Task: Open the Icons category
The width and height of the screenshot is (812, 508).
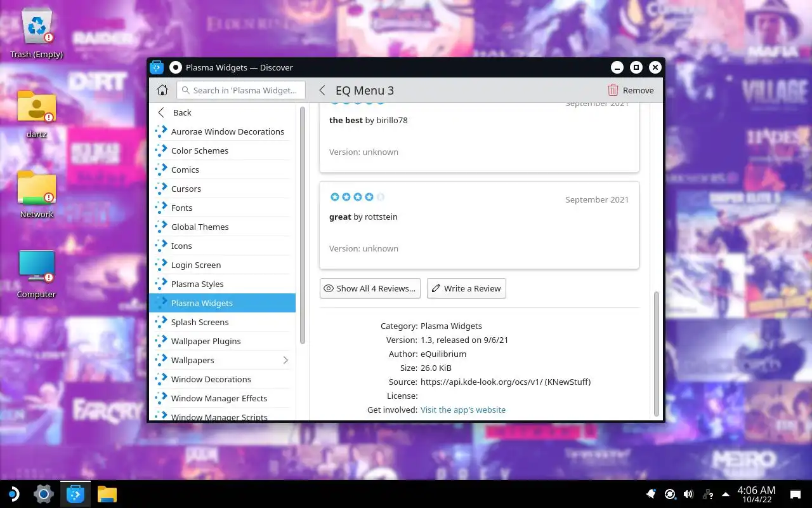Action: [x=222, y=246]
